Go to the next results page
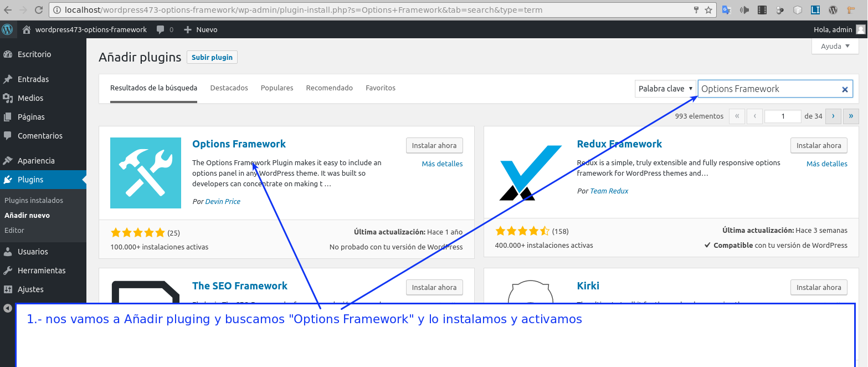The image size is (868, 367). pyautogui.click(x=833, y=116)
